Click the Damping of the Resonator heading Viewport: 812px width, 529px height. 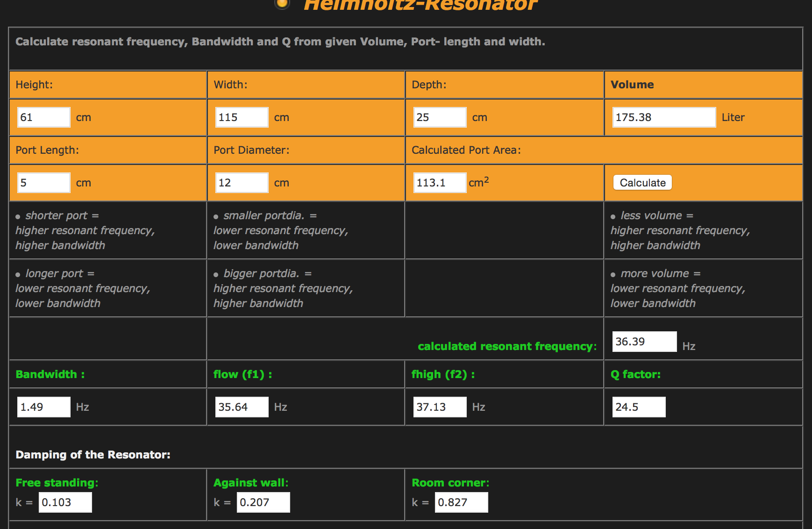pos(93,455)
